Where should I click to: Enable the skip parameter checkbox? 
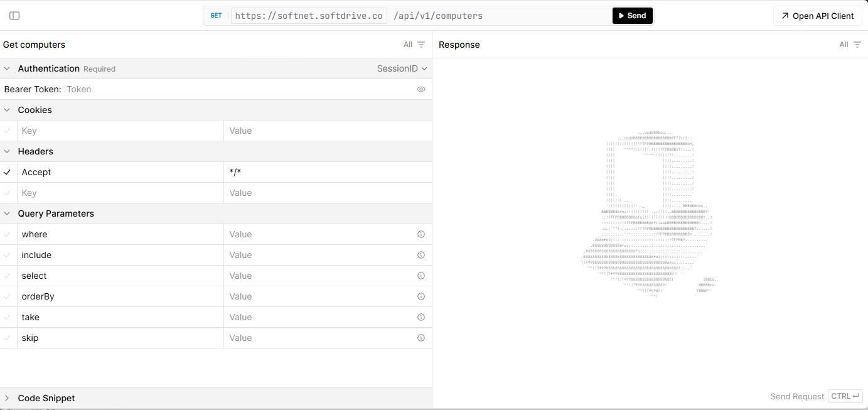point(8,338)
